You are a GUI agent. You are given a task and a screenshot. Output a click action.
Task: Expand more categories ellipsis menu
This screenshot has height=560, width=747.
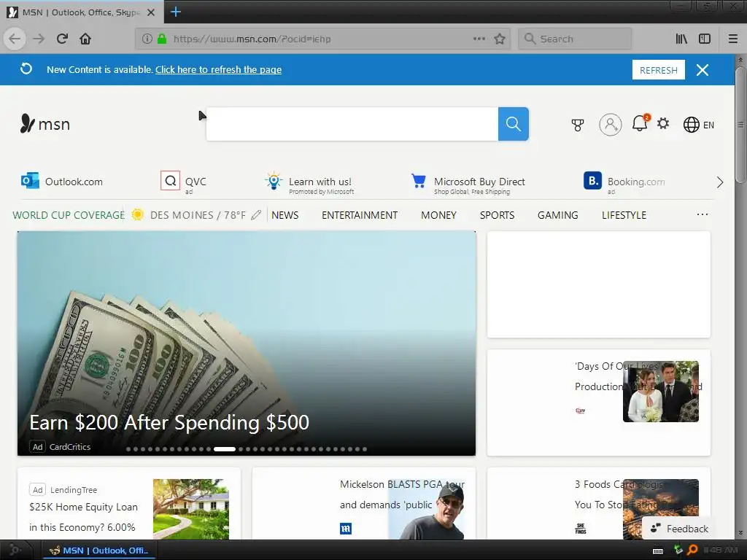click(703, 215)
